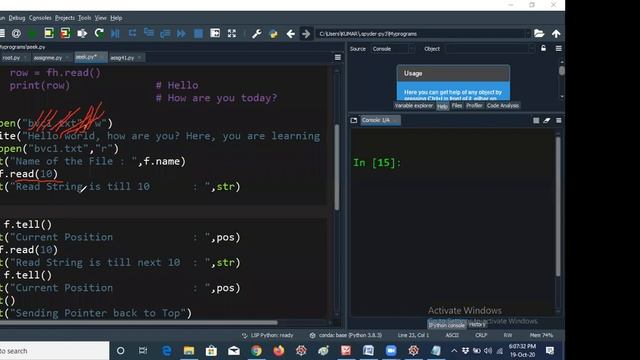Image resolution: width=640 pixels, height=360 pixels.
Task: Click the console Browse tabs icon
Action: pos(354,120)
